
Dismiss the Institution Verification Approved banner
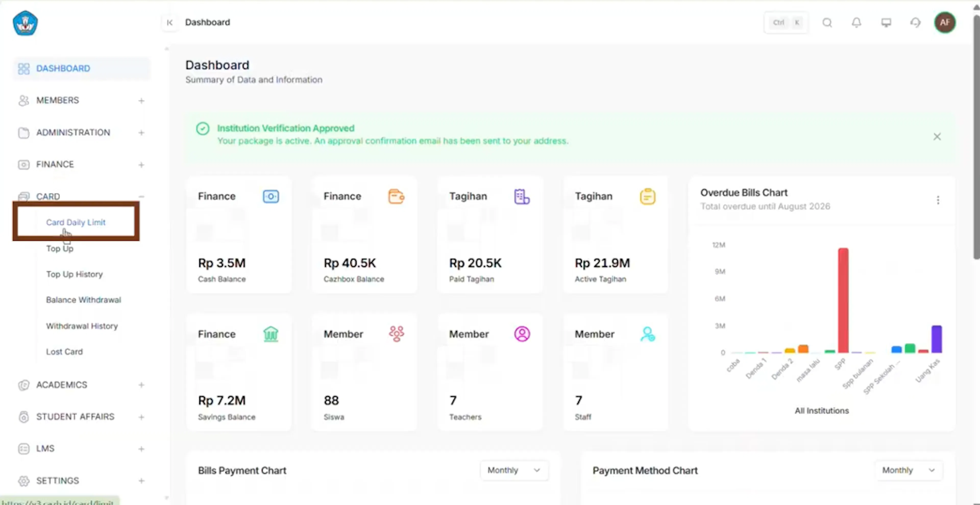point(937,136)
